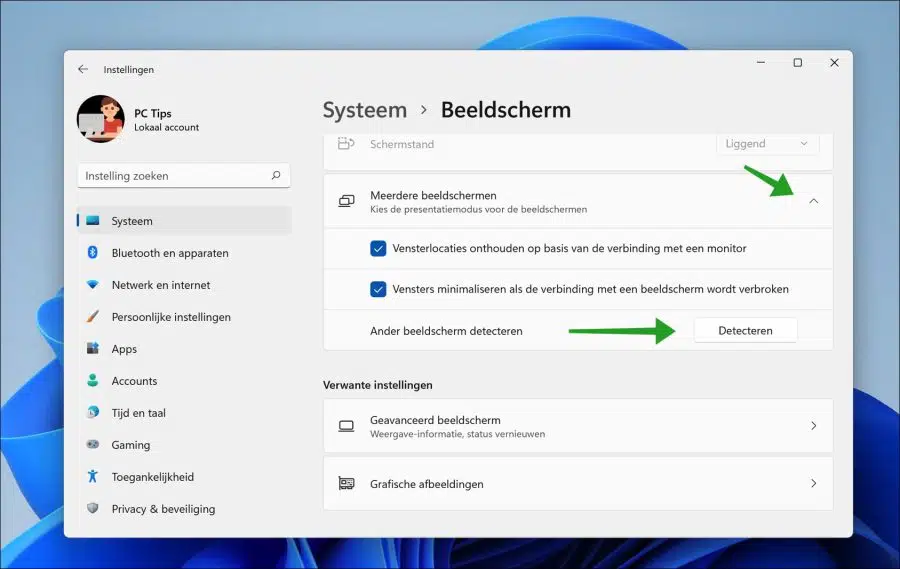This screenshot has width=900, height=569.
Task: Click the Grafische afbeeldingen card icon
Action: [346, 483]
